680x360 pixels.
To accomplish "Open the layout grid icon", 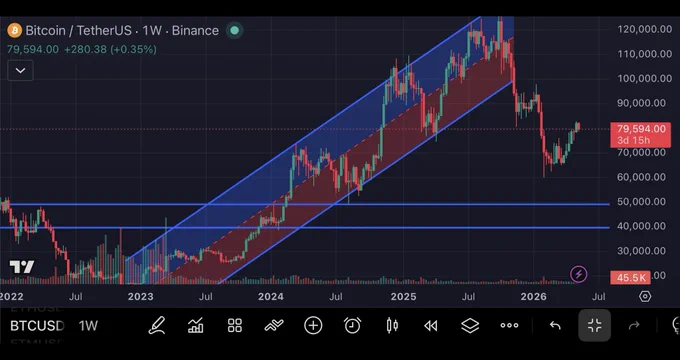I will click(235, 325).
